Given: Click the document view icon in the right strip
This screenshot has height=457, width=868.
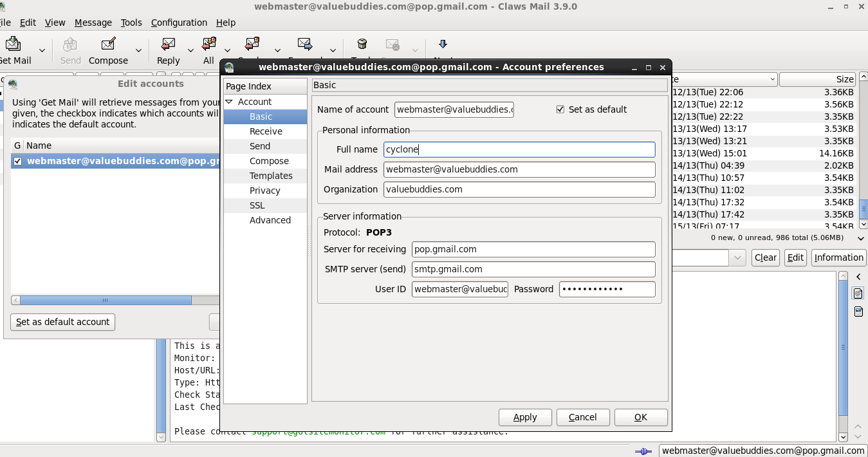Looking at the screenshot, I should tap(858, 312).
